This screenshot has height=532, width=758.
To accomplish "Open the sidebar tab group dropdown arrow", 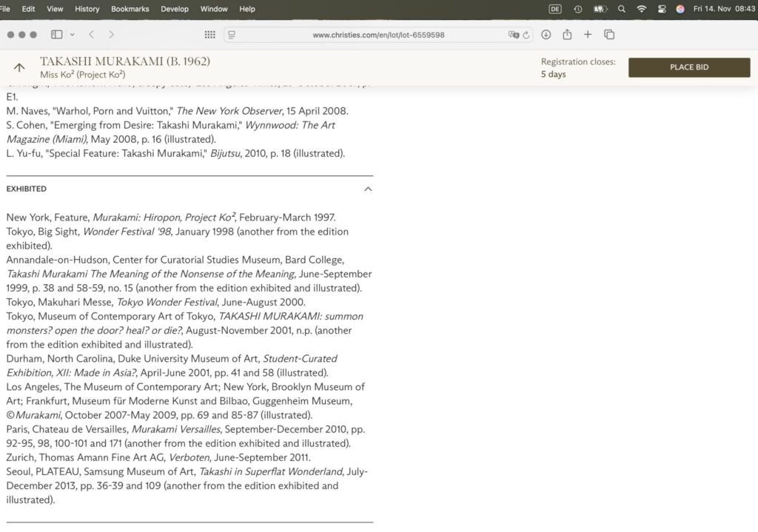I will (x=72, y=35).
